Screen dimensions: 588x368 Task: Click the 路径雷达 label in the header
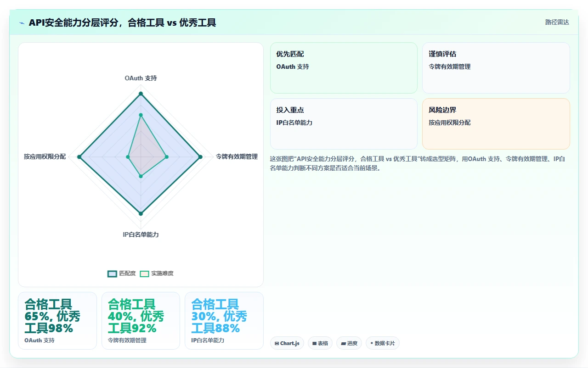[x=557, y=22]
